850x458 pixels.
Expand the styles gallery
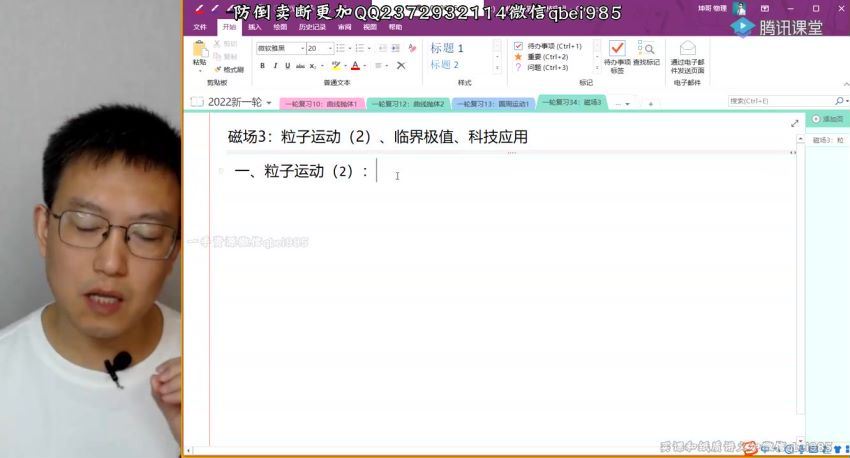point(497,68)
